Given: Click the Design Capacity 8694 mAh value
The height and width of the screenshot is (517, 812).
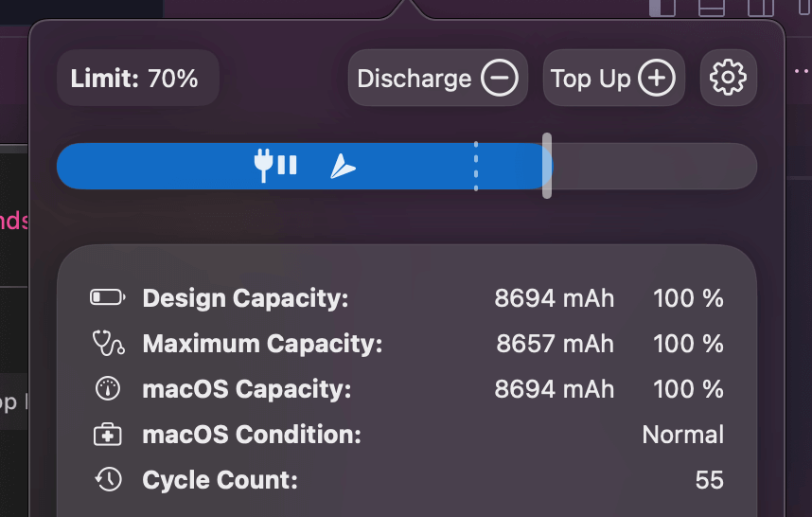Looking at the screenshot, I should coord(554,298).
